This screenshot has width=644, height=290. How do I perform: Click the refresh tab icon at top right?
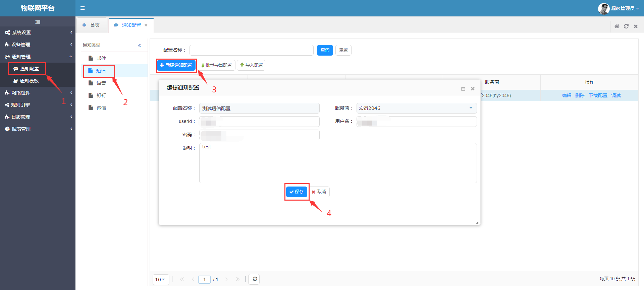(626, 26)
